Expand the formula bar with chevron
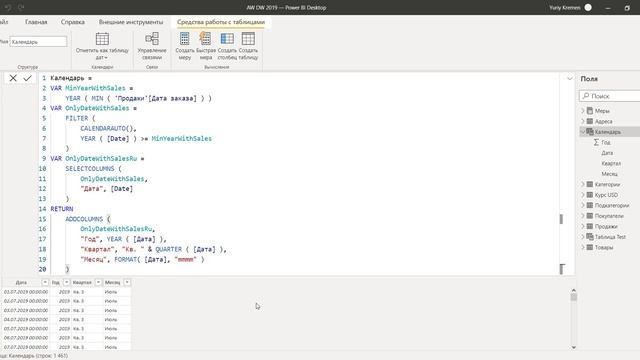640x360 pixels. pyautogui.click(x=569, y=78)
